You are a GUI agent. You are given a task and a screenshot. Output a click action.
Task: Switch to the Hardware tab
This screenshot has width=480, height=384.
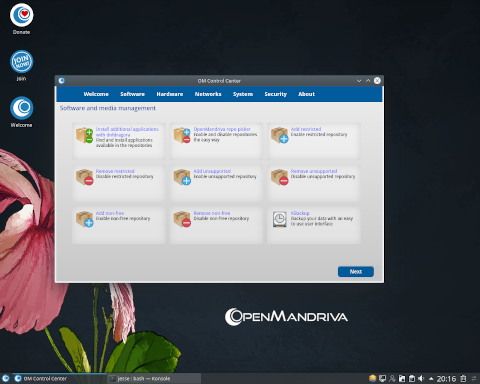[x=170, y=94]
